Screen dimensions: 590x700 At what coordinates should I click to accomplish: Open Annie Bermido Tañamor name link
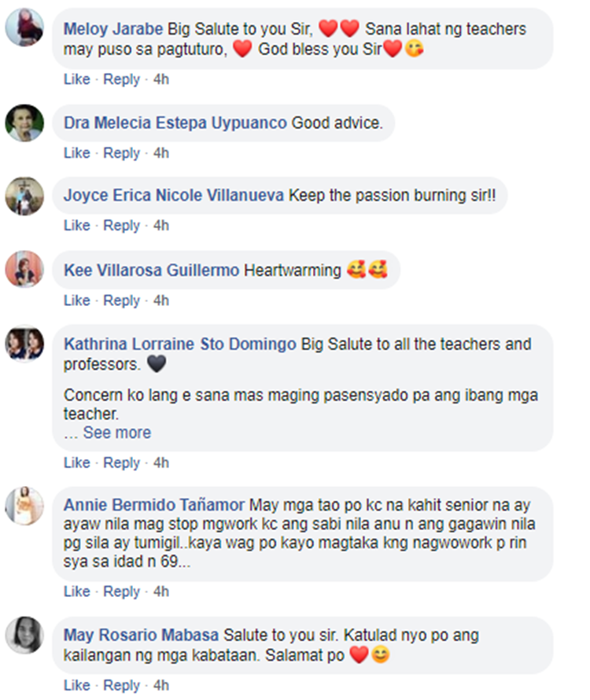[x=154, y=505]
